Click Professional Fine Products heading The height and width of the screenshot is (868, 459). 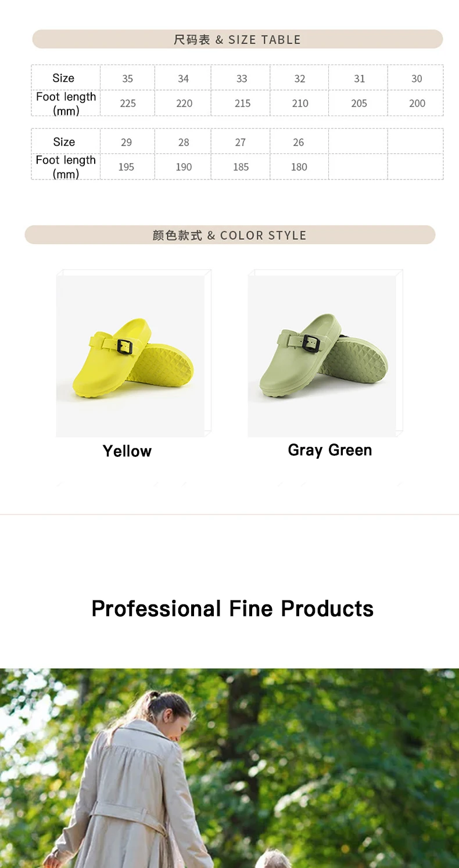232,608
